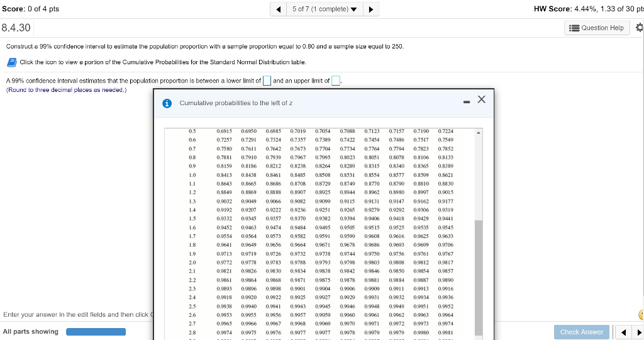
Task: Select the value 0.9951 in row 2.5
Action: coord(421,306)
